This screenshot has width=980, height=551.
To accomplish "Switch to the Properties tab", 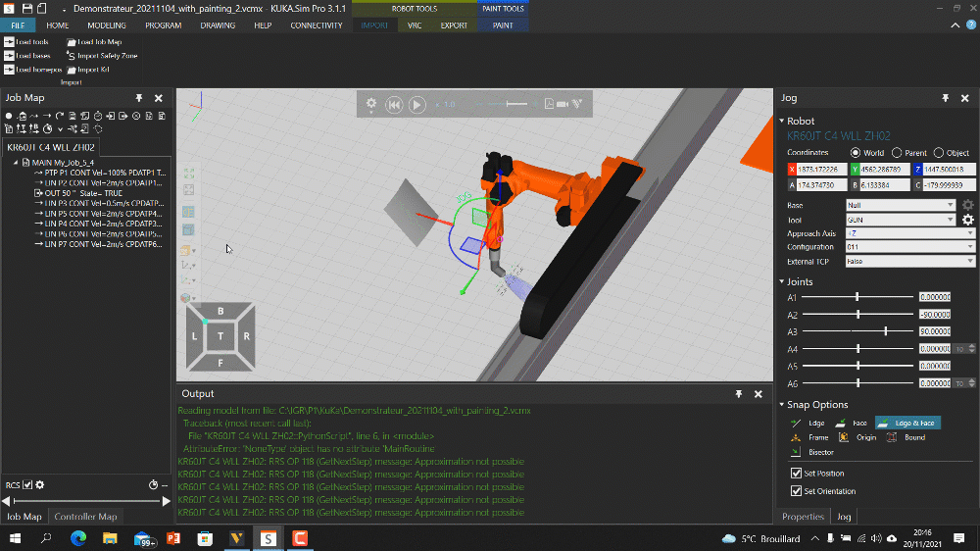I will click(803, 517).
